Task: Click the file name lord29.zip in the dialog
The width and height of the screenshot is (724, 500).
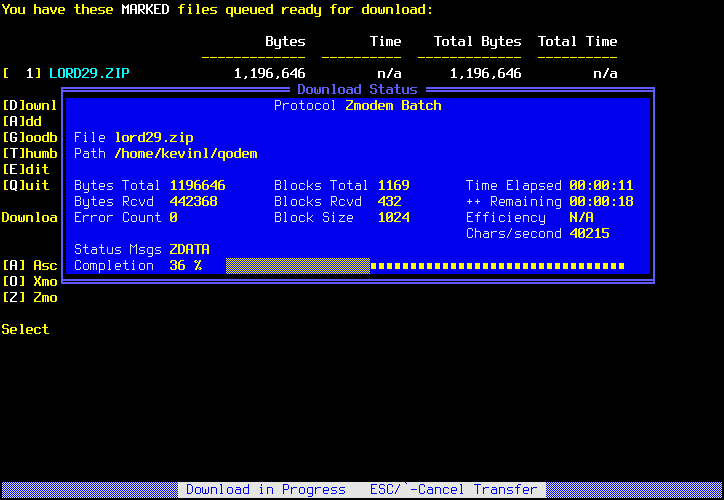Action: pos(154,138)
